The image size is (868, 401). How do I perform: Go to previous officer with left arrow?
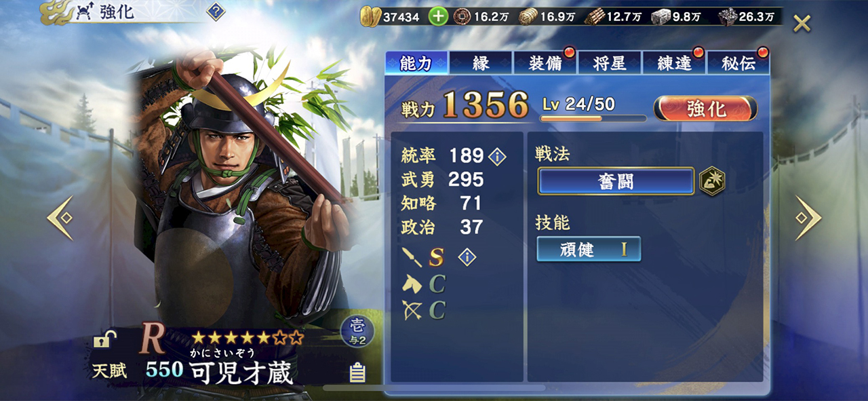[60, 218]
